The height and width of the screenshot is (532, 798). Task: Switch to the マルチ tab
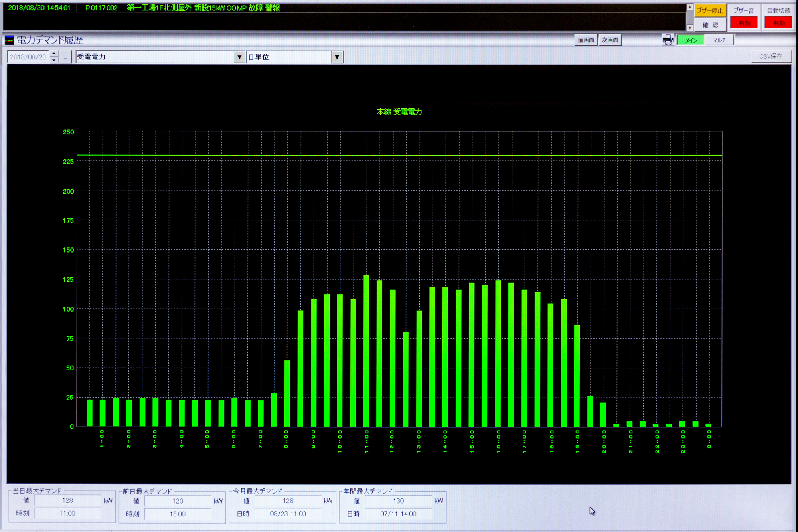719,40
